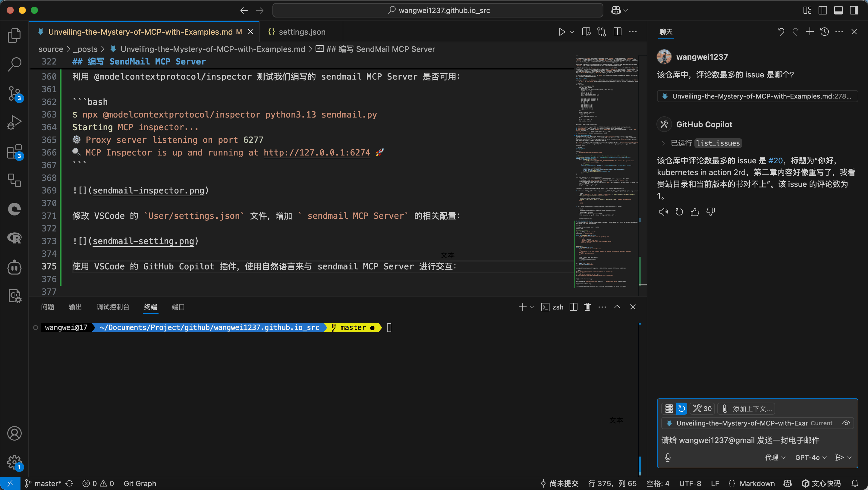
Task: Open the #20 issue link in chat
Action: pyautogui.click(x=775, y=161)
